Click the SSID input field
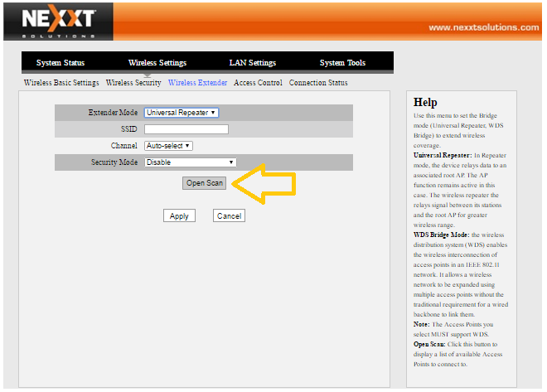The height and width of the screenshot is (392, 547). pyautogui.click(x=186, y=129)
